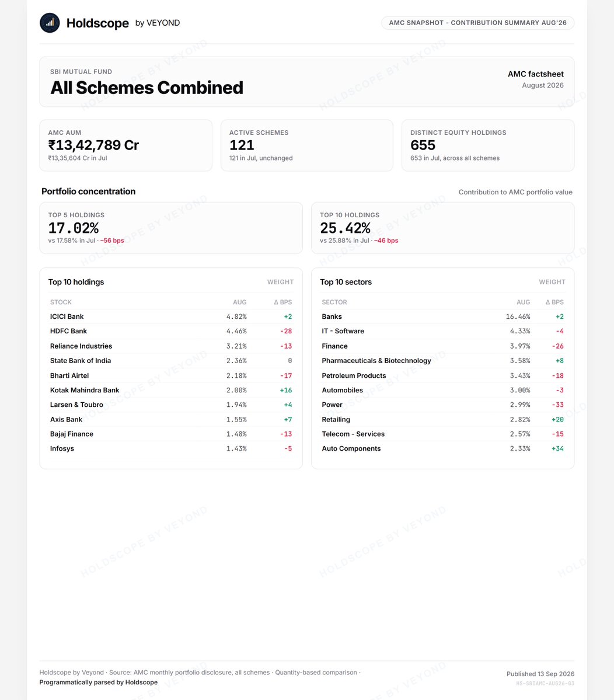Click the Petroleum Products sector name

[354, 375]
